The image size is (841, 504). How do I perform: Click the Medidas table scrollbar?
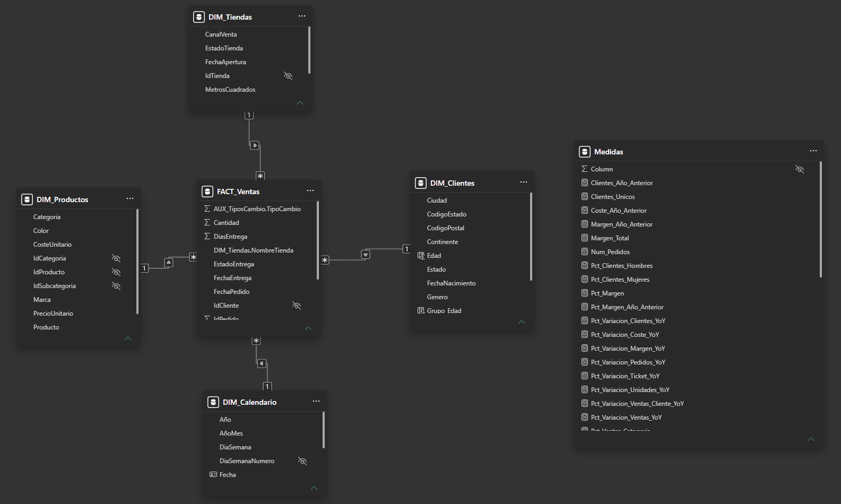(821, 219)
